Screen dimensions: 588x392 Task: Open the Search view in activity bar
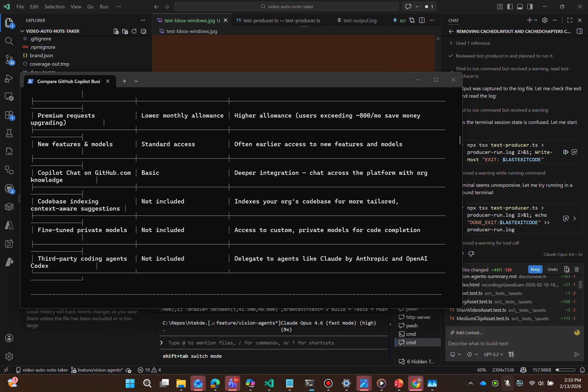click(9, 41)
